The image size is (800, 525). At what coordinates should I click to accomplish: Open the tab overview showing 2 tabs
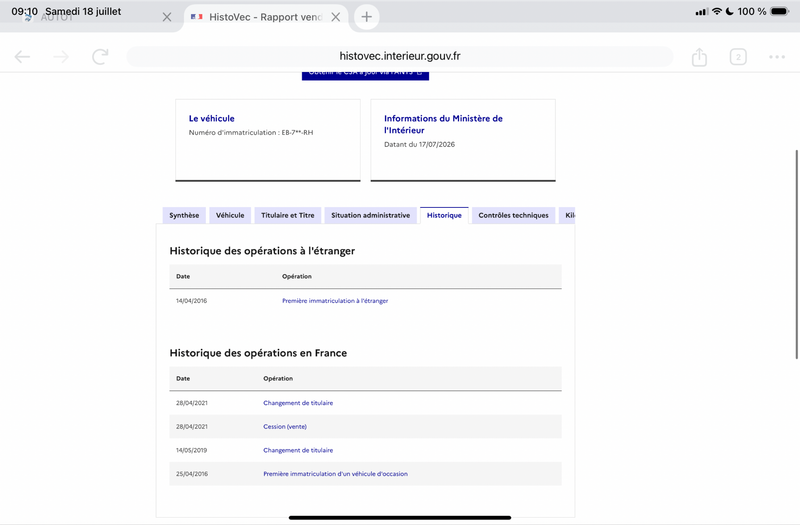[x=738, y=57]
